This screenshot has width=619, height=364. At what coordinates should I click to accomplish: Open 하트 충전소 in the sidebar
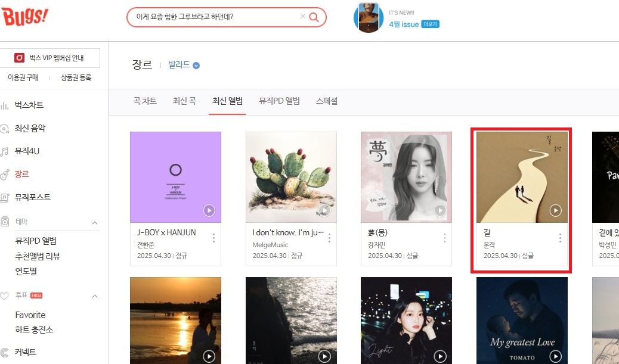point(34,329)
